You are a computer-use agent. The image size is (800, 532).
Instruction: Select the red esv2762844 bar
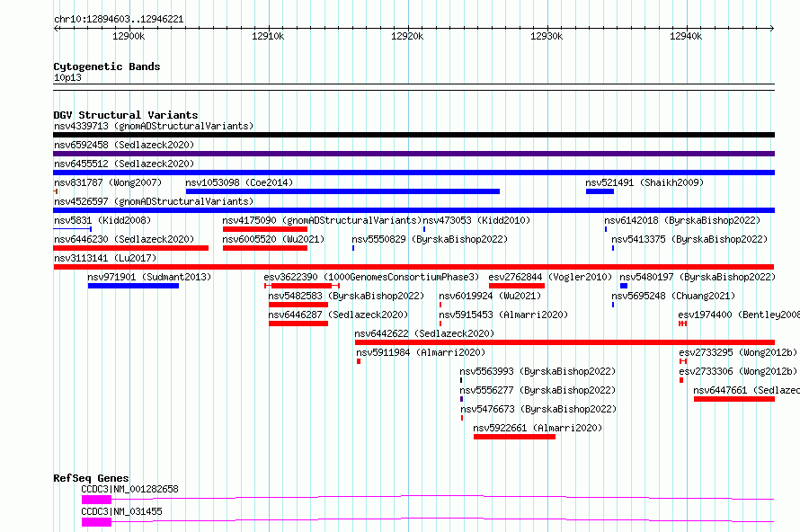[x=517, y=286]
